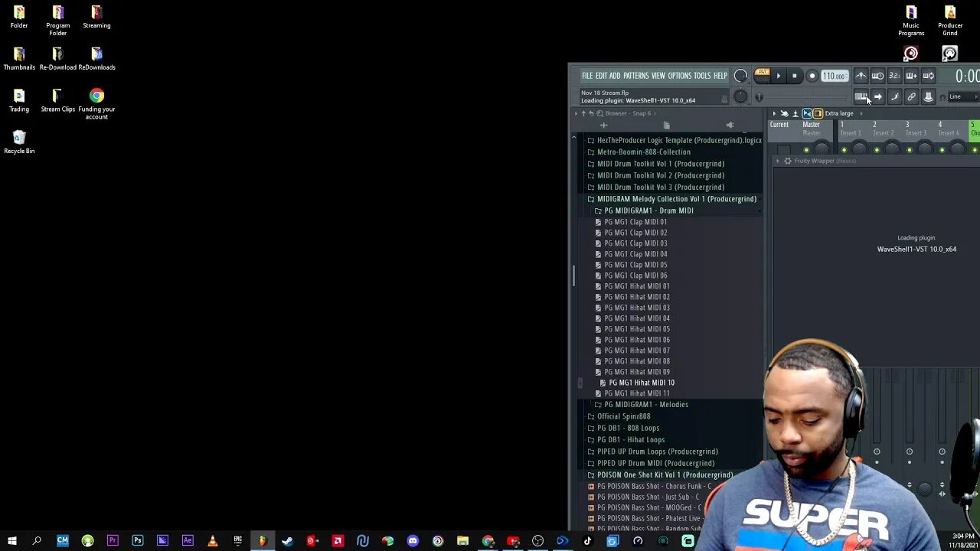Click the Fruity Wrapper gear icon
Screen dimensions: 980x551
(x=787, y=161)
